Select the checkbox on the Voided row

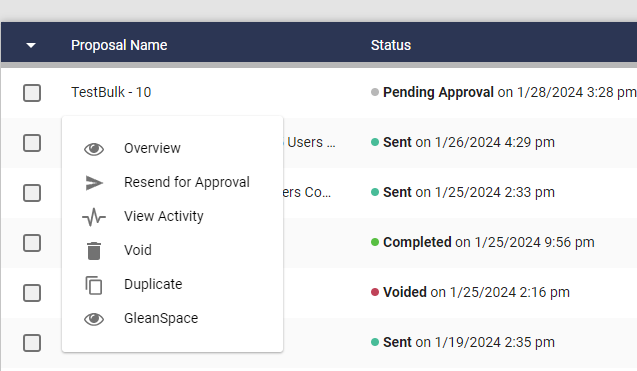[32, 293]
